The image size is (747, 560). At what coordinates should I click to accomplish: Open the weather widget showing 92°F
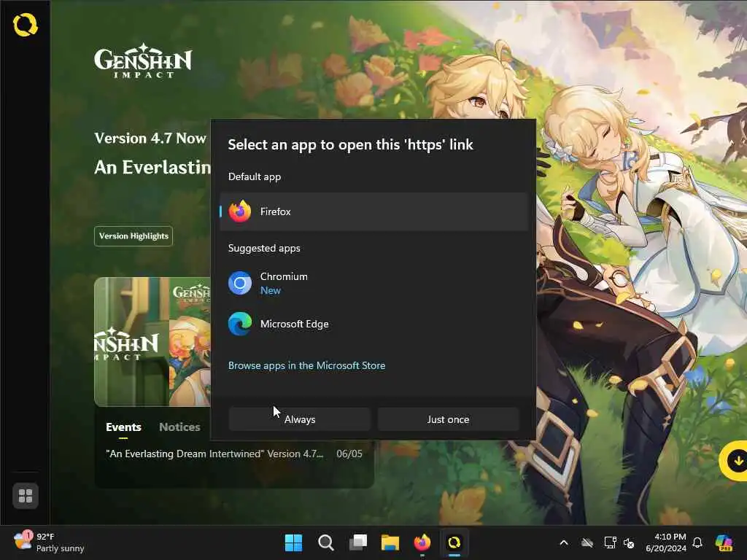coord(49,542)
